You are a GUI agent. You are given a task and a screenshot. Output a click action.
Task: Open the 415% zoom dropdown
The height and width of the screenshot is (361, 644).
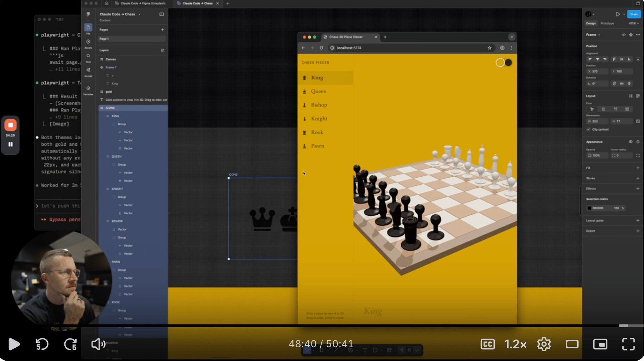634,24
